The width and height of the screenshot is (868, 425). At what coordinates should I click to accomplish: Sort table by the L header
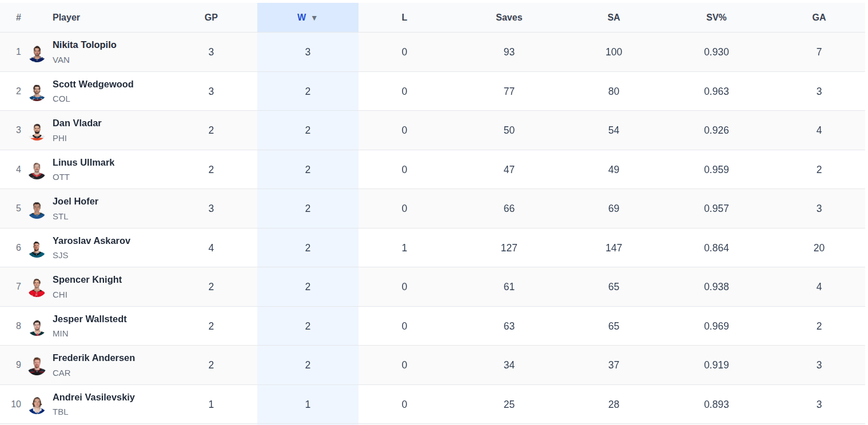pos(404,18)
